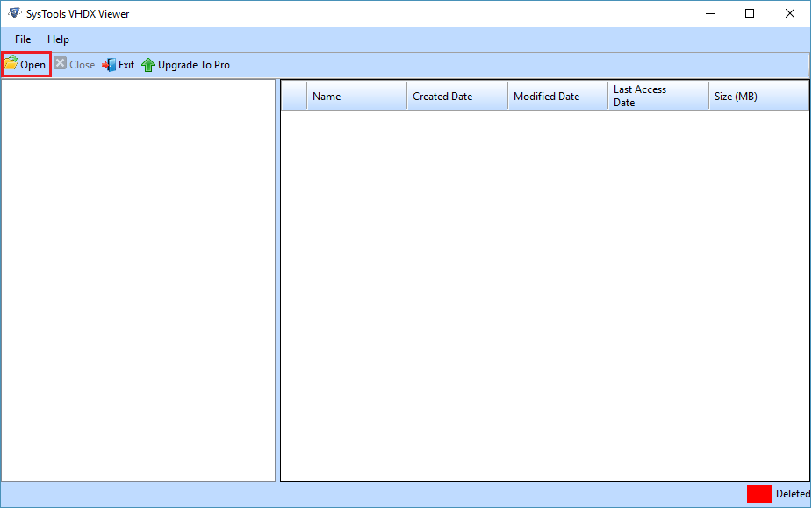
Task: Click the Exit door icon
Action: 109,65
